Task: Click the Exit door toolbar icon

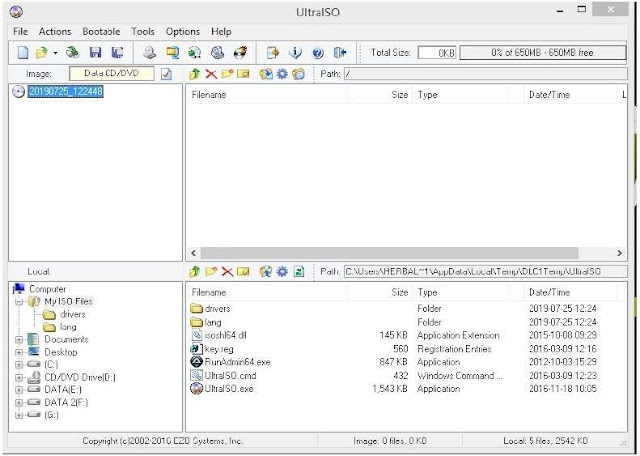Action: click(x=340, y=52)
